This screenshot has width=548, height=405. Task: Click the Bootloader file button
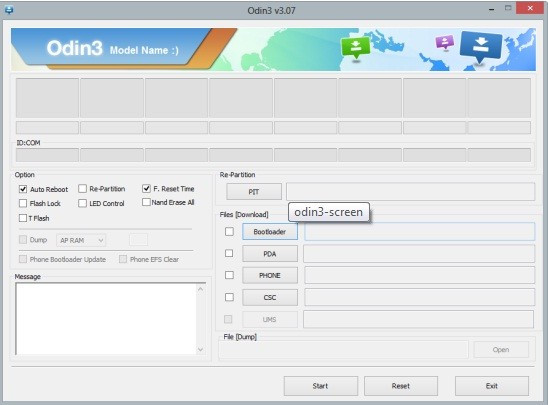[270, 232]
